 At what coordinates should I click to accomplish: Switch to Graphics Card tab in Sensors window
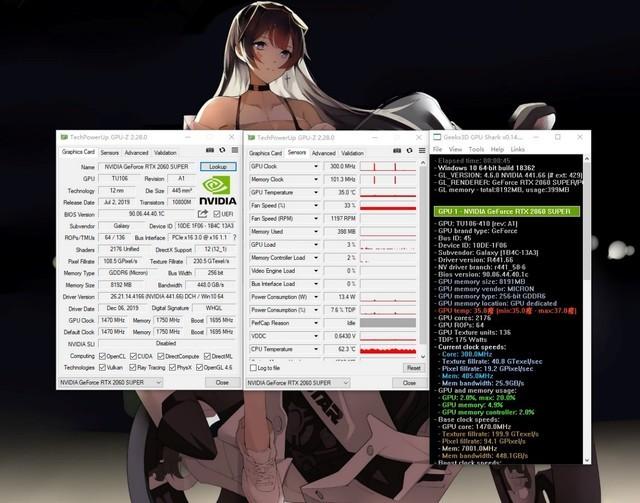point(265,153)
